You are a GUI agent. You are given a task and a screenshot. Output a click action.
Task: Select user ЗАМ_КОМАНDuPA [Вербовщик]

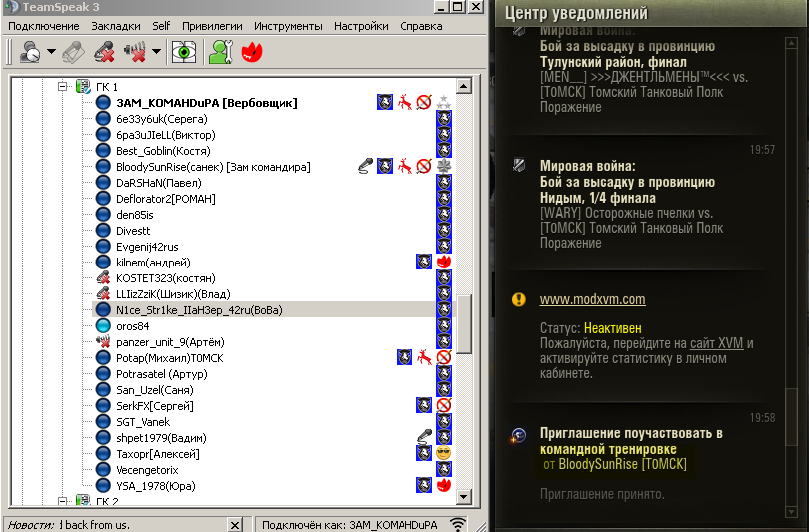(x=207, y=103)
